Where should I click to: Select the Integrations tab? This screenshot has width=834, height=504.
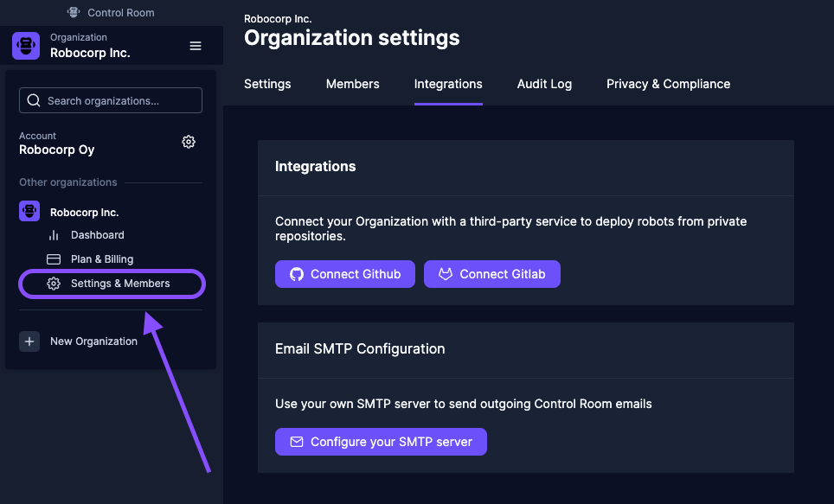[x=448, y=84]
